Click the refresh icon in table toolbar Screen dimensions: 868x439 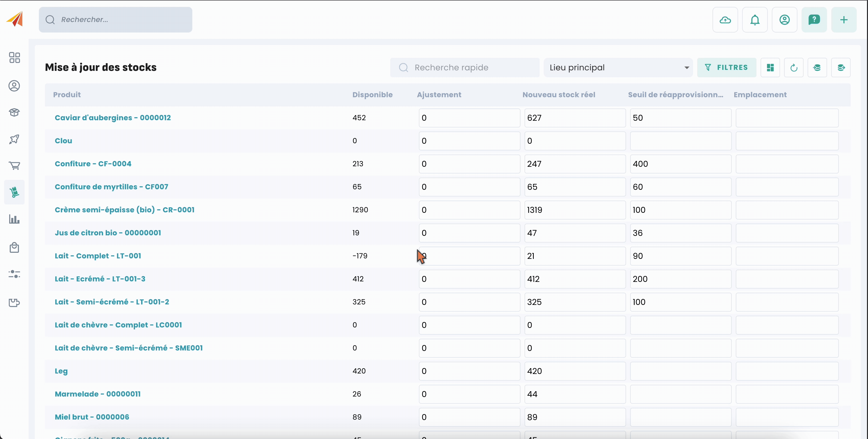click(x=794, y=68)
